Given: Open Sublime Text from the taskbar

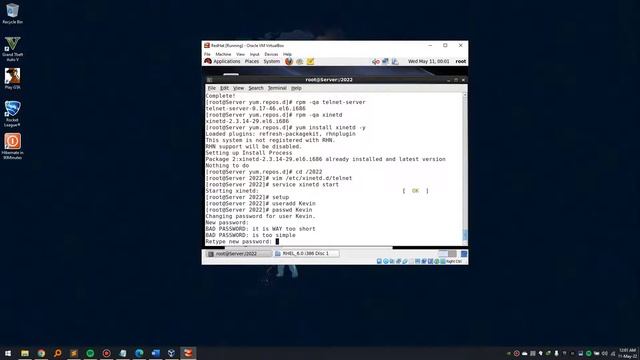Looking at the screenshot, I should [74, 353].
